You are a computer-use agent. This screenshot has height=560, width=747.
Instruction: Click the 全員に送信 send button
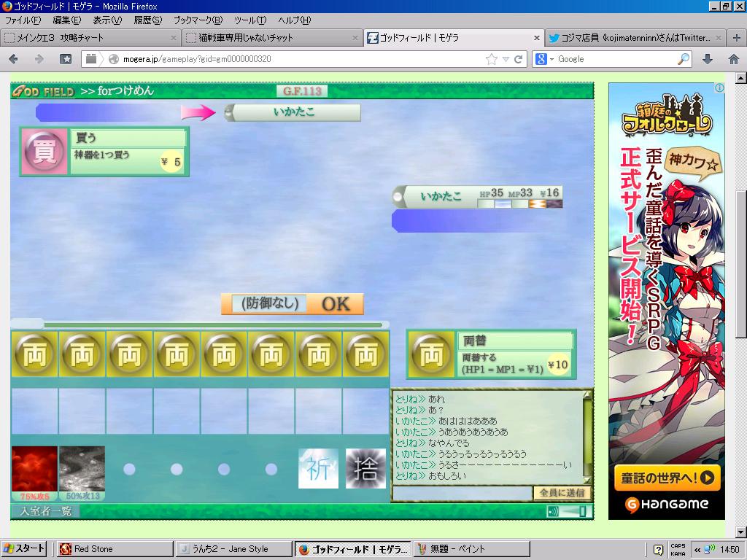point(560,493)
